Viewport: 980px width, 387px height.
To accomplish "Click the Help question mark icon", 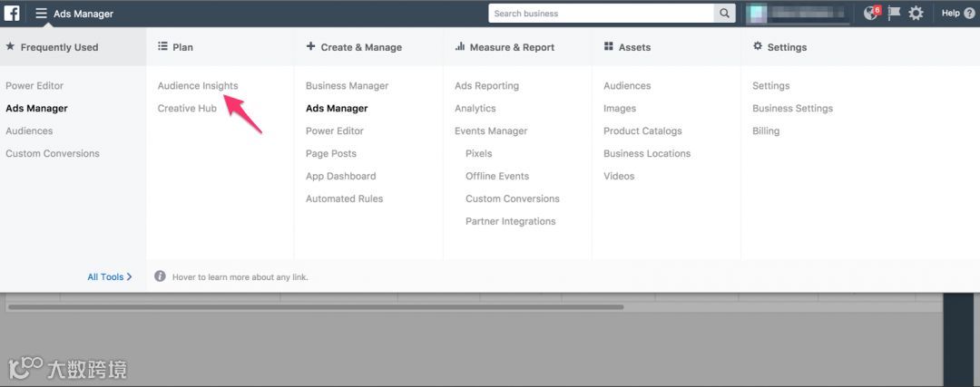I will (x=969, y=13).
